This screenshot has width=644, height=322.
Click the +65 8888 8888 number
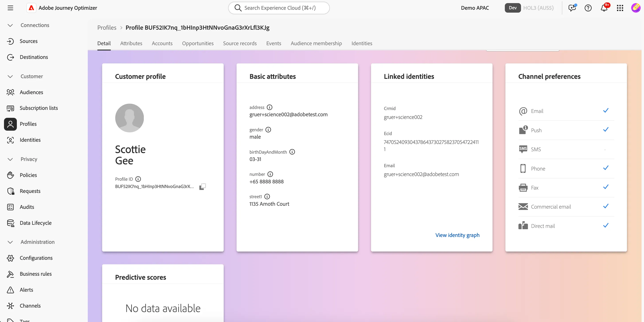tap(267, 182)
